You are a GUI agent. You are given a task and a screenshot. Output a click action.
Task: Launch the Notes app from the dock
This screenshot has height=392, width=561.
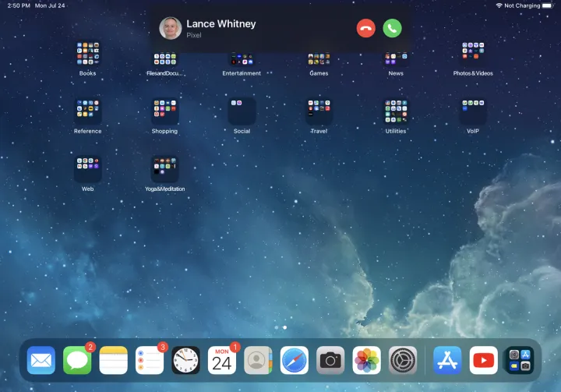coord(113,360)
